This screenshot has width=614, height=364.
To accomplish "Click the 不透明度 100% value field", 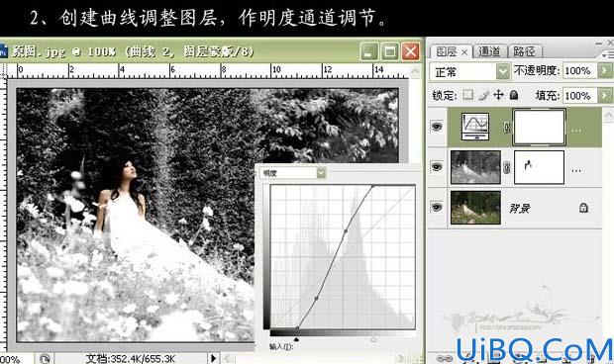I will tap(580, 71).
